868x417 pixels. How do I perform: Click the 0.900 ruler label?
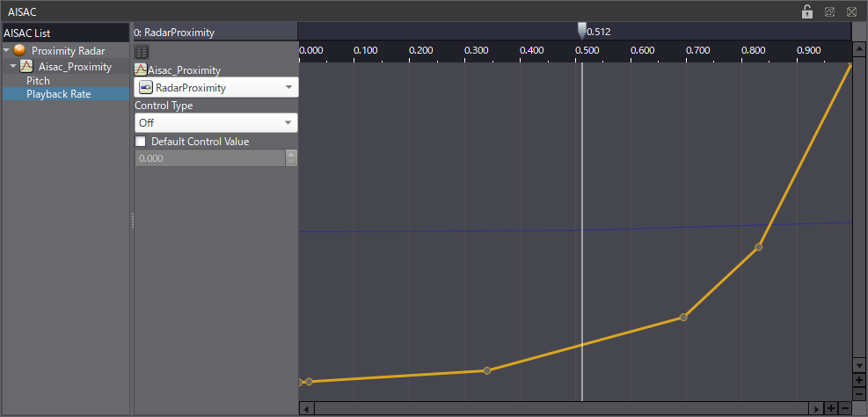[x=809, y=50]
